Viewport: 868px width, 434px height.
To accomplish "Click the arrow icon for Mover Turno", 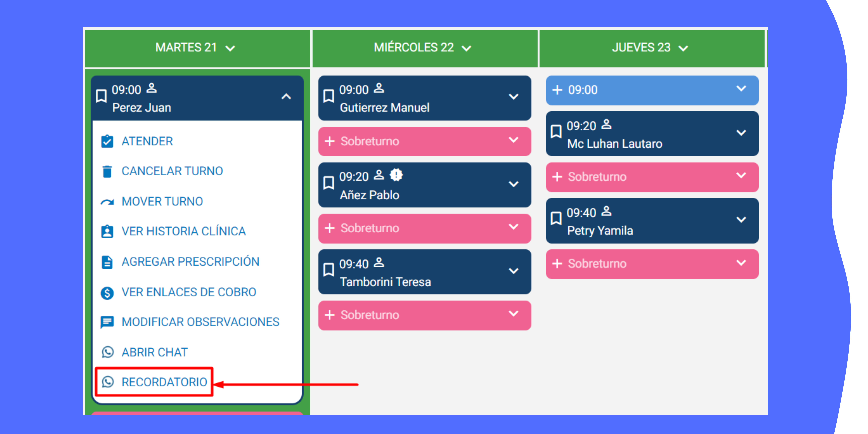I will coord(107,202).
